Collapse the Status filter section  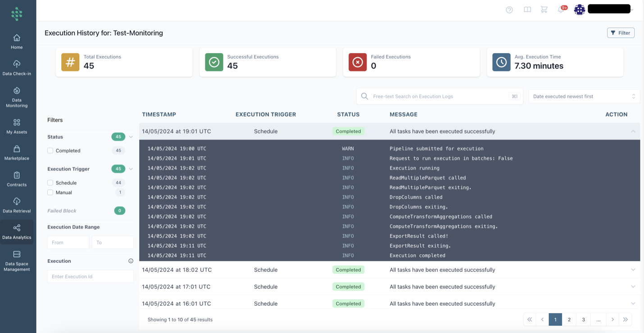[131, 137]
